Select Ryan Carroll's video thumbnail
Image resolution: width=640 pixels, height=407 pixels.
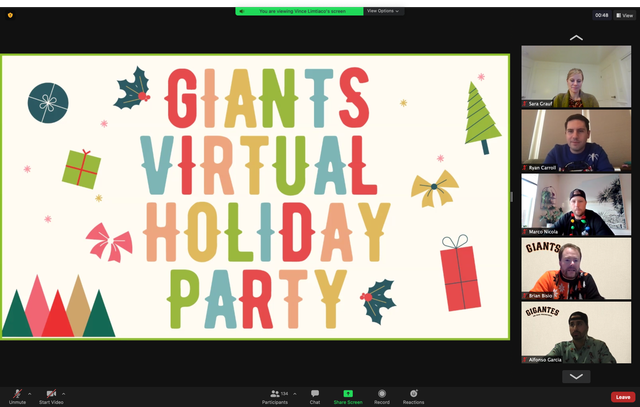[x=576, y=141]
